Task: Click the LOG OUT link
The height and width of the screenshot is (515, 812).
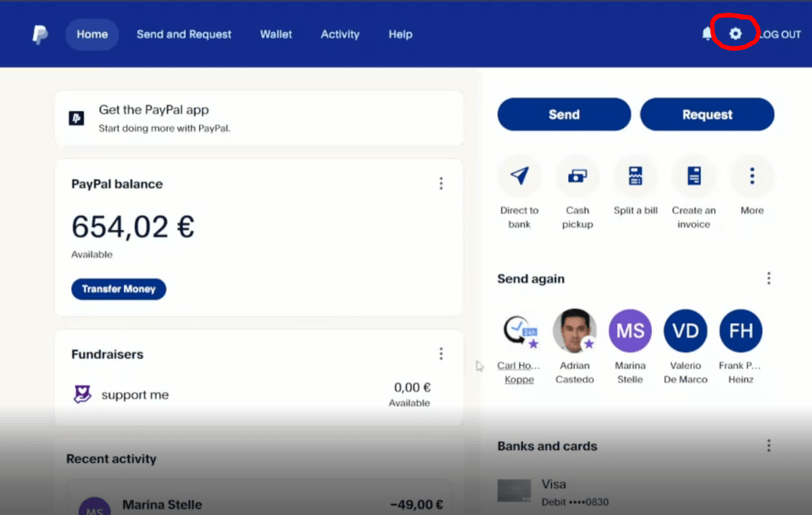Action: tap(781, 34)
